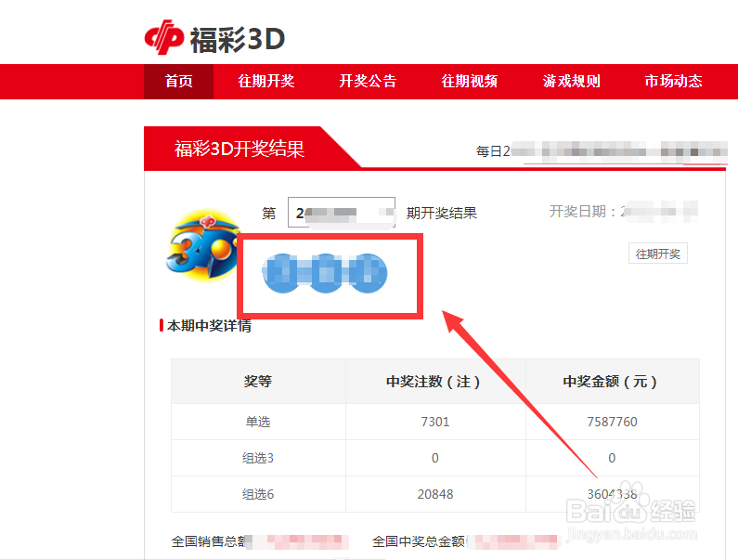This screenshot has width=738, height=560.
Task: Click the 20848 winning count cell
Action: [x=434, y=494]
